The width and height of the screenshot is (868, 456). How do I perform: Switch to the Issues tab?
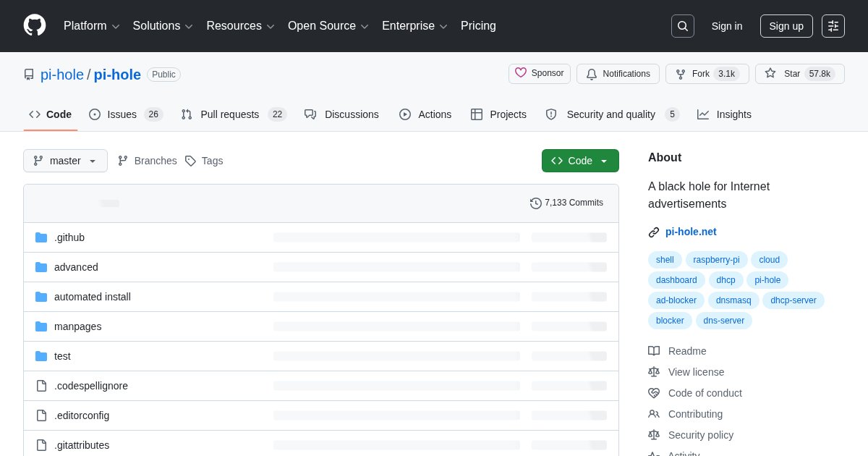pyautogui.click(x=126, y=114)
